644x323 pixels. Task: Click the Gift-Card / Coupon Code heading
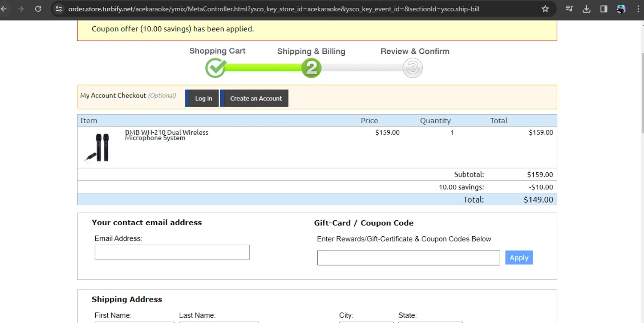(x=364, y=223)
